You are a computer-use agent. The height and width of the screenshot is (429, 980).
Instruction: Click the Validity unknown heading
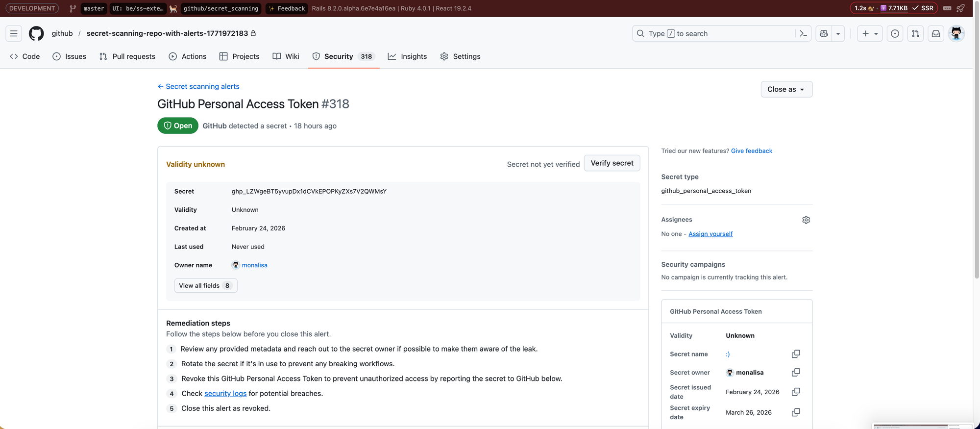click(x=196, y=164)
